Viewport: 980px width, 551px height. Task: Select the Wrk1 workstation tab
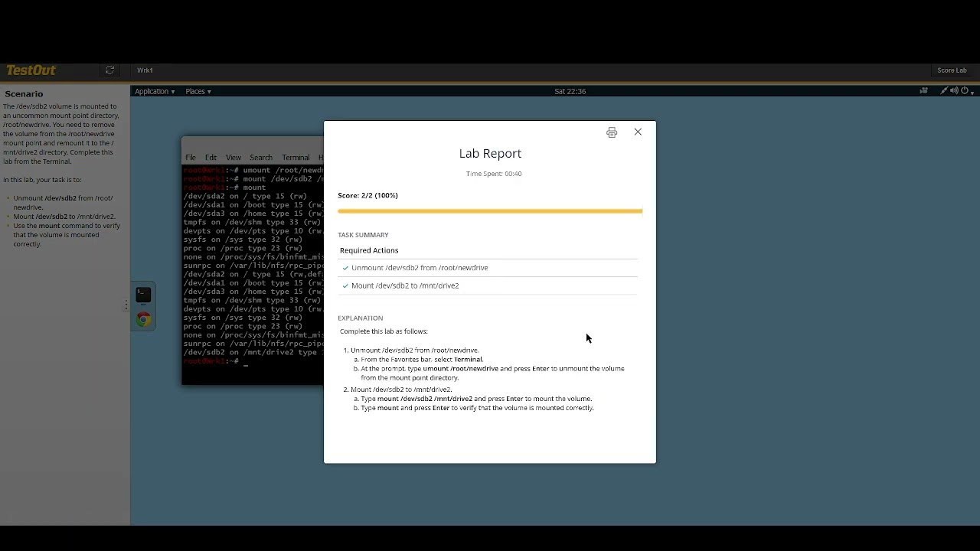145,70
